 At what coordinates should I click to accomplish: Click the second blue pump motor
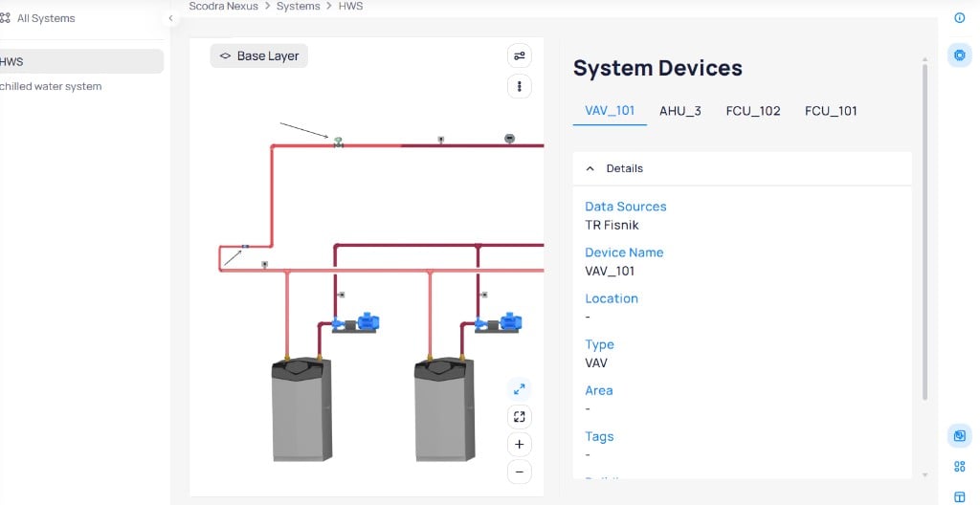[511, 322]
